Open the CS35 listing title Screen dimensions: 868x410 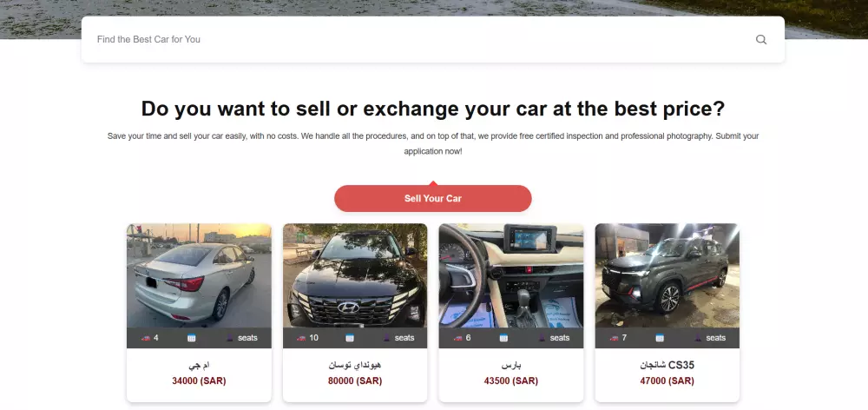(x=667, y=365)
